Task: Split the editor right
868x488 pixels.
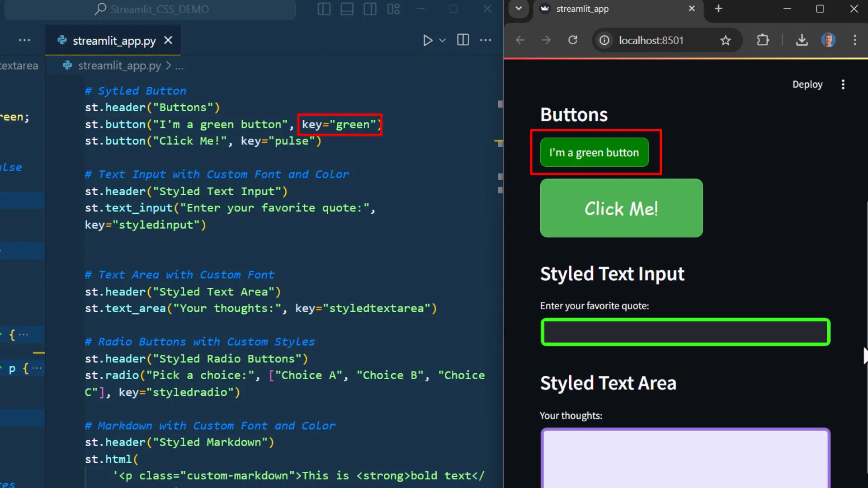Action: point(463,40)
